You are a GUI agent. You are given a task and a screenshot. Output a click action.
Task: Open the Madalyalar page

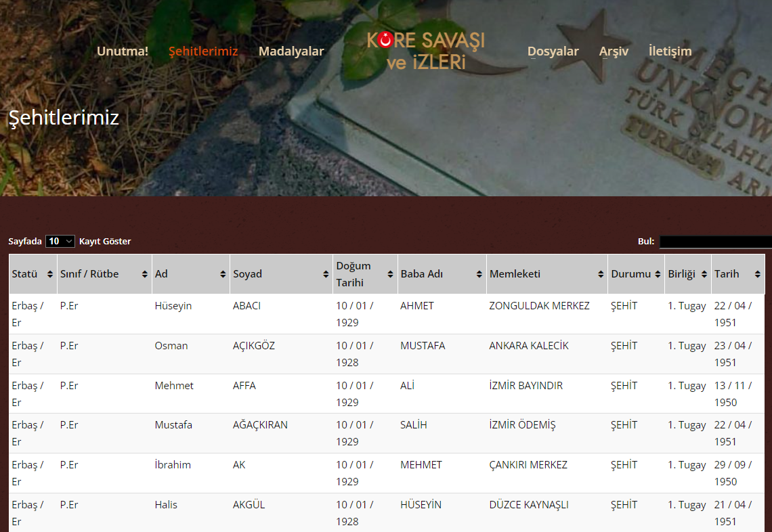point(291,51)
